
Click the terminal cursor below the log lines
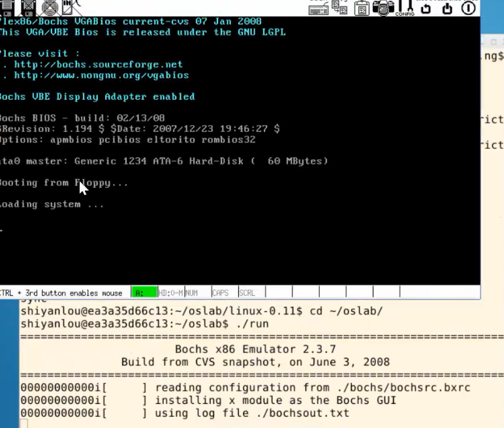(x=24, y=423)
